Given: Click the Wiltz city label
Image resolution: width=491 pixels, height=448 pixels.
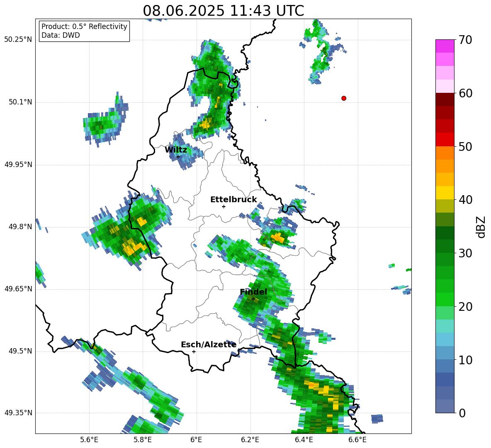Looking at the screenshot, I should (x=176, y=150).
